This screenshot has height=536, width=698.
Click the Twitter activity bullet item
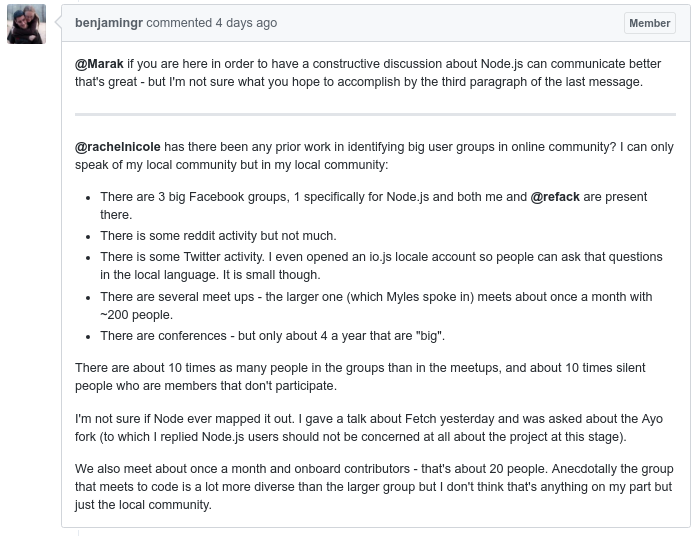pyautogui.click(x=381, y=266)
